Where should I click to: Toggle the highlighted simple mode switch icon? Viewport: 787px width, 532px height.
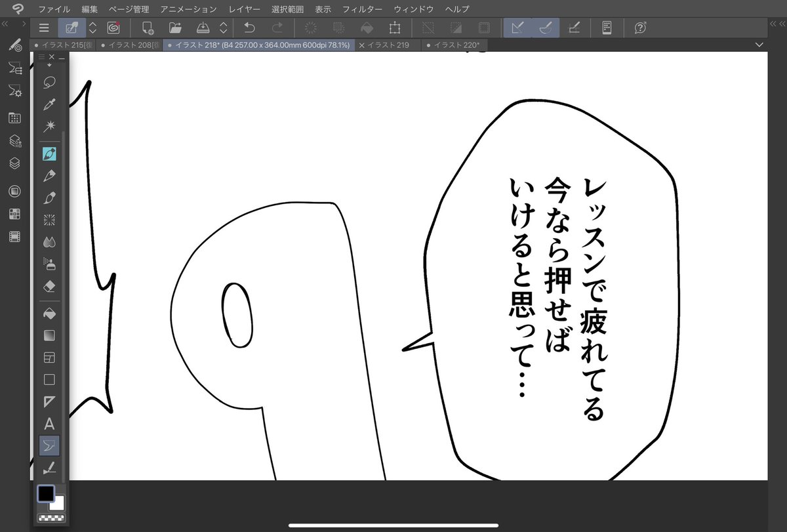pyautogui.click(x=72, y=28)
